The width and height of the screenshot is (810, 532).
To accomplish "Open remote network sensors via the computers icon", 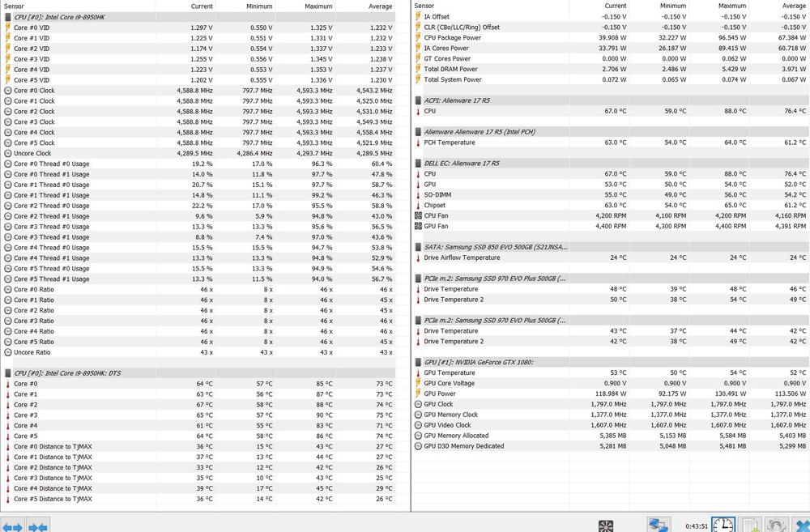I will [x=659, y=526].
